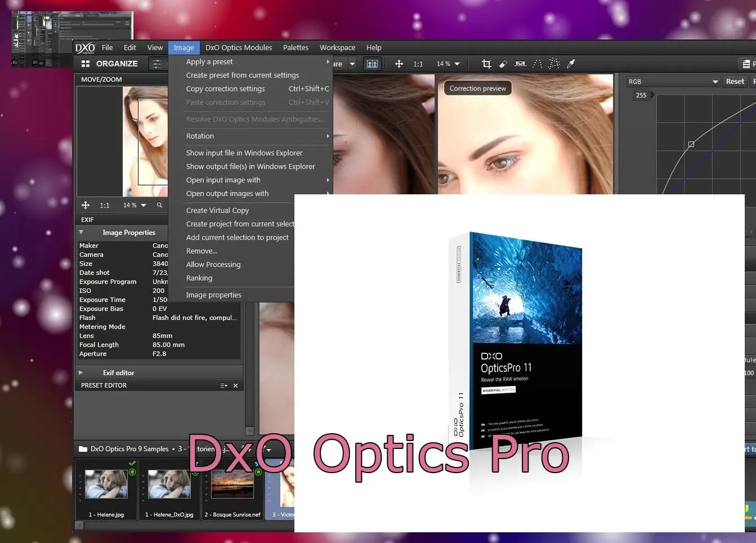Choose Add current selection to project
Viewport: 756px width, 543px height.
click(x=239, y=238)
